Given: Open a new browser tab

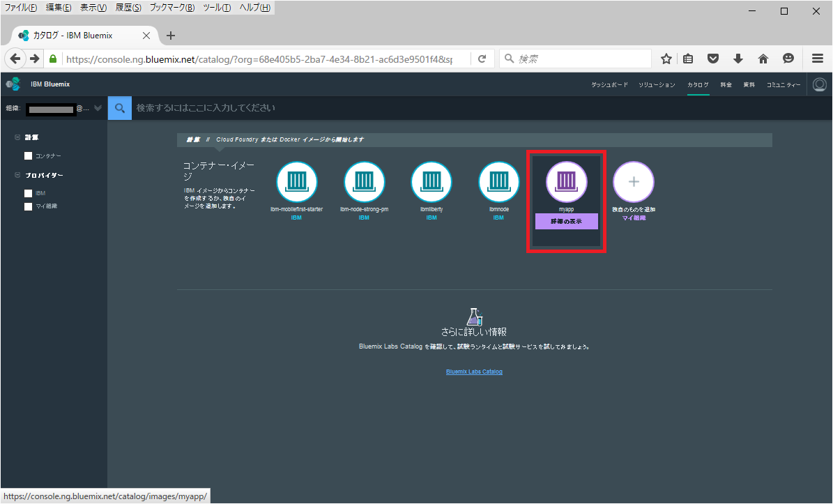Looking at the screenshot, I should (171, 36).
